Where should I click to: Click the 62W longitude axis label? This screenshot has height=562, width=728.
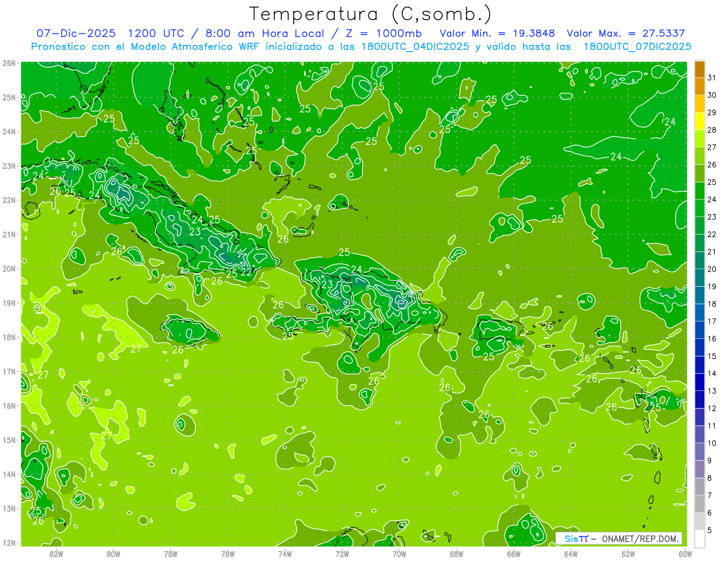pos(628,554)
